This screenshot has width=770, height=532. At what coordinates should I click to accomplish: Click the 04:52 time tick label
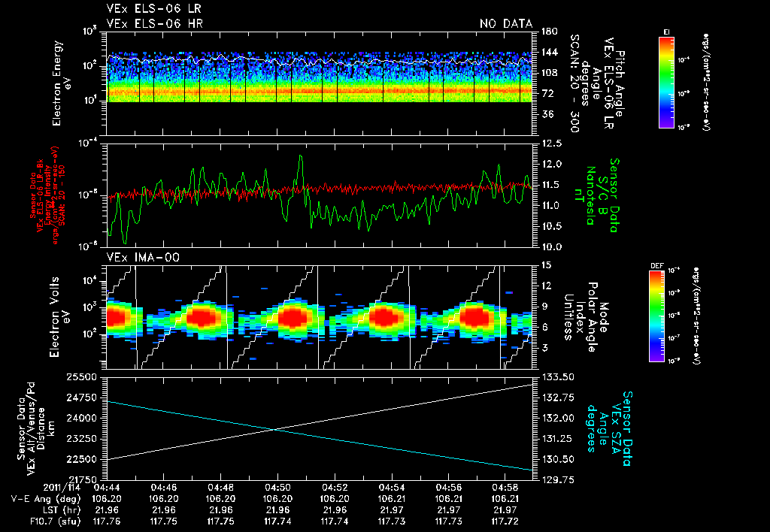335,488
